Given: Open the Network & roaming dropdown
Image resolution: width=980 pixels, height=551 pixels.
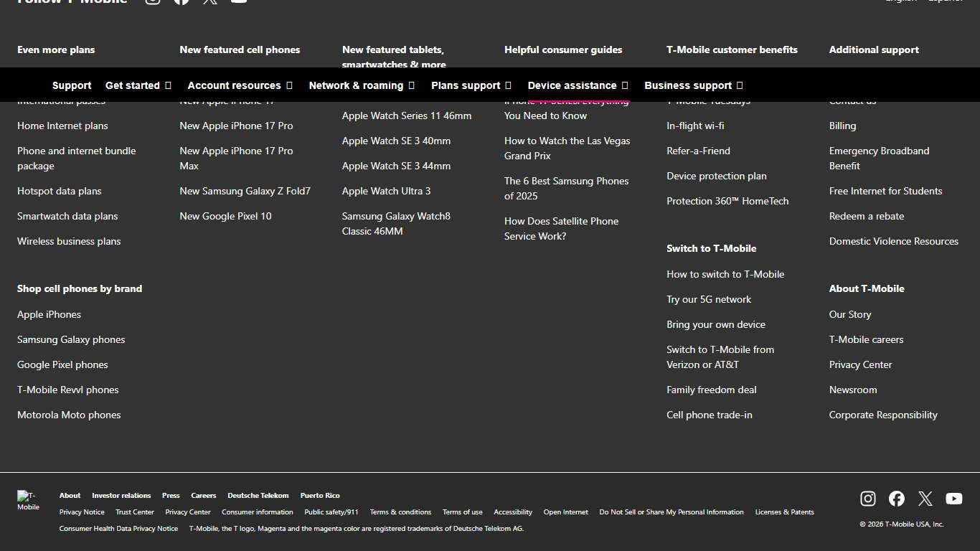Looking at the screenshot, I should [357, 85].
